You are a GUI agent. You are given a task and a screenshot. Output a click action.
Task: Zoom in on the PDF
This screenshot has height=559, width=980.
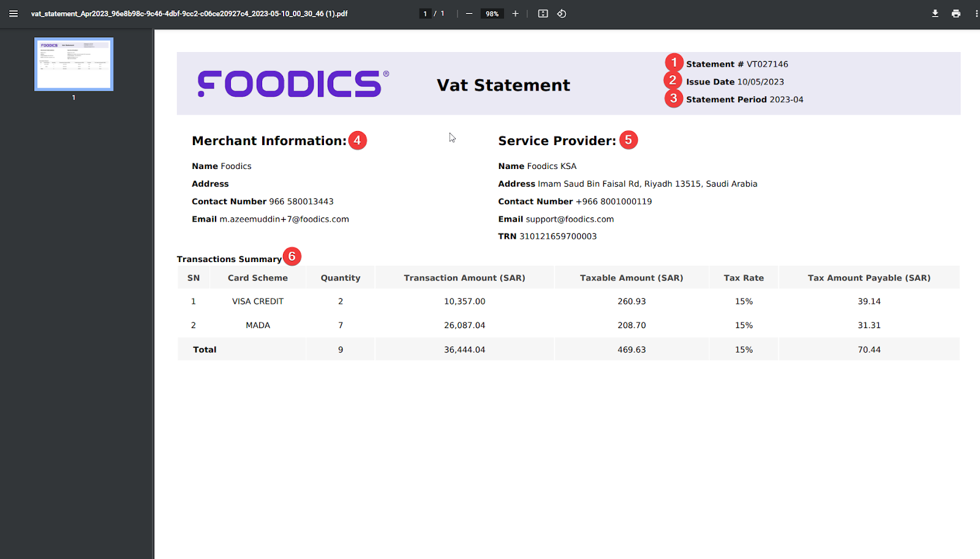516,13
